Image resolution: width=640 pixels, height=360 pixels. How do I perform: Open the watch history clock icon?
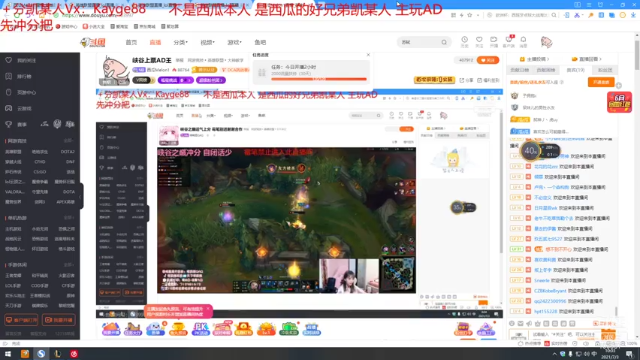464,41
